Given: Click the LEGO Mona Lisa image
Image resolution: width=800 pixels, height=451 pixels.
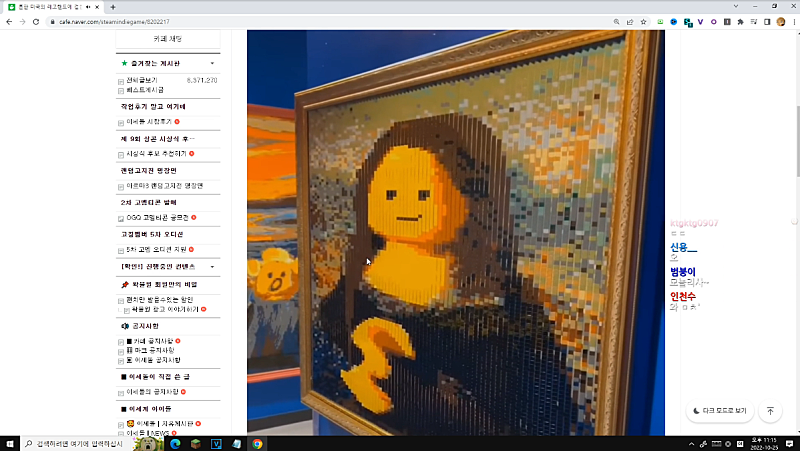Looking at the screenshot, I should click(x=456, y=232).
